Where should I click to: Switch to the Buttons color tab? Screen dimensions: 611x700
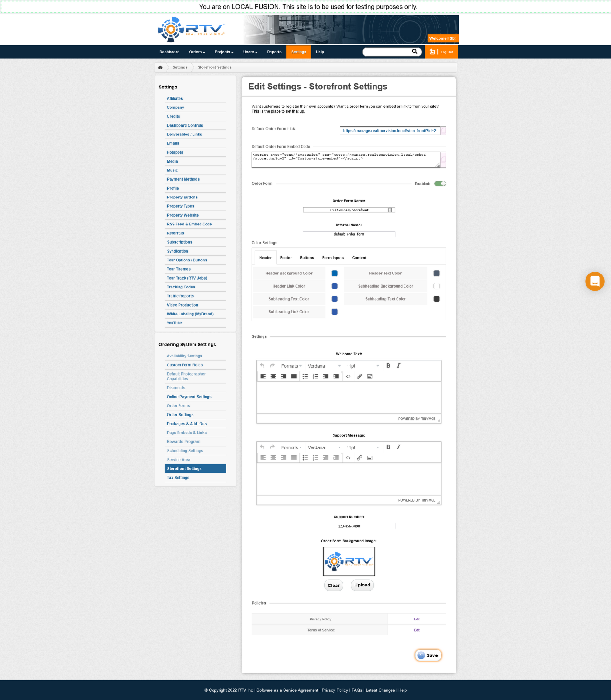coord(306,258)
